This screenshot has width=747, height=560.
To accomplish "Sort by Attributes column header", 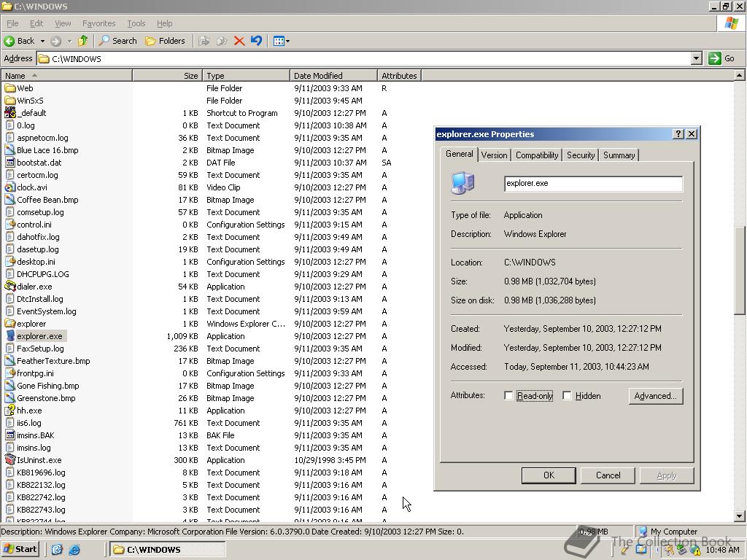I will [x=399, y=76].
